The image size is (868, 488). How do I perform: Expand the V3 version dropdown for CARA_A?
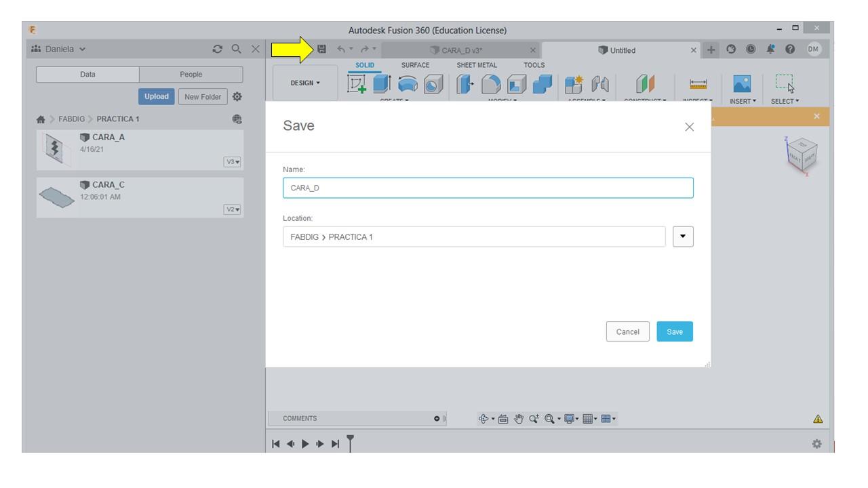[x=233, y=162]
